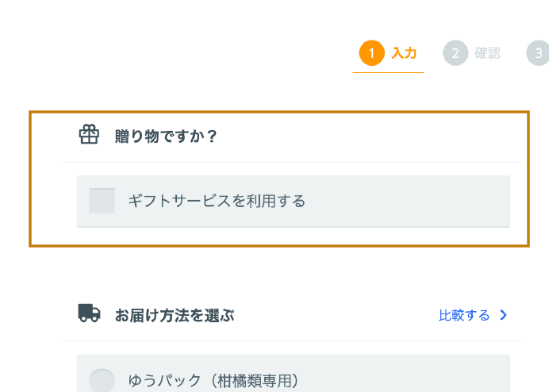Click the お届け方法を選ぶ heading
The image size is (549, 392).
[x=175, y=315]
